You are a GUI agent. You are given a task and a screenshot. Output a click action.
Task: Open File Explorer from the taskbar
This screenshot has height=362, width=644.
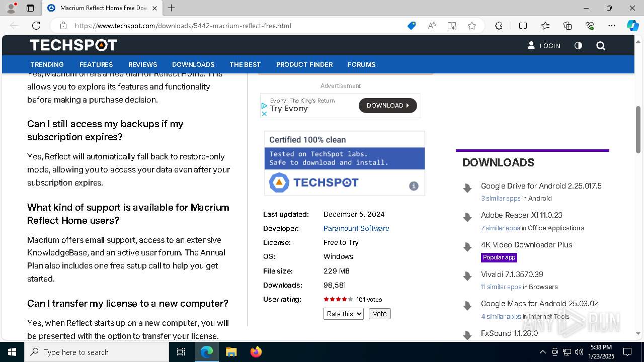231,352
